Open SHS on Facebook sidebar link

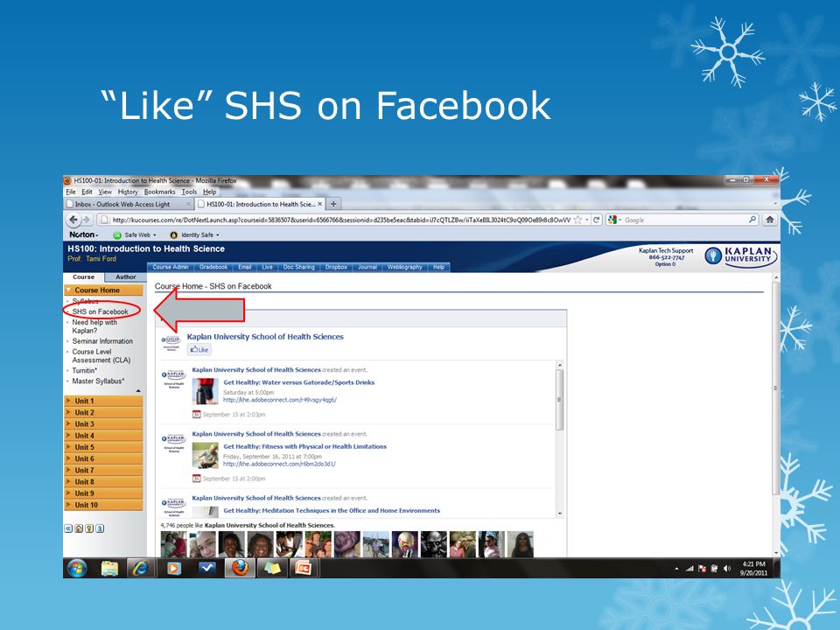click(x=100, y=311)
